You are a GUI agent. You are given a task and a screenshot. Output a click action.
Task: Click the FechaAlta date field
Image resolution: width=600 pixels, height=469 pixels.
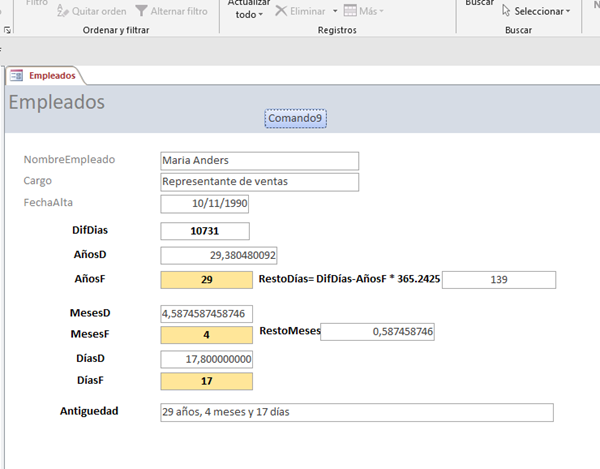coord(205,204)
